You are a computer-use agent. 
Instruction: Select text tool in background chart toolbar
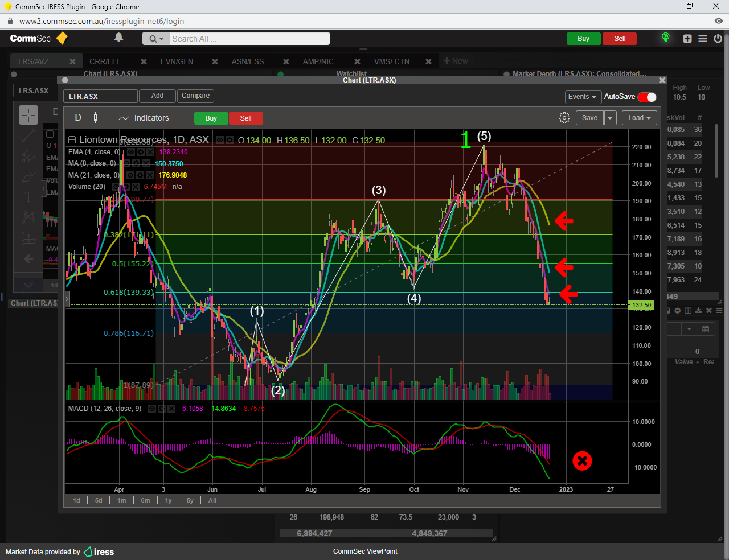[x=28, y=197]
